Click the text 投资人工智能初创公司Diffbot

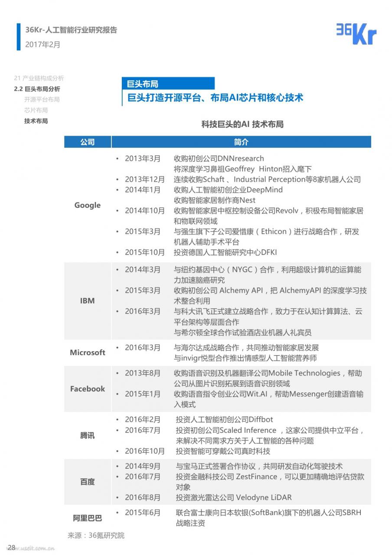pos(225,419)
